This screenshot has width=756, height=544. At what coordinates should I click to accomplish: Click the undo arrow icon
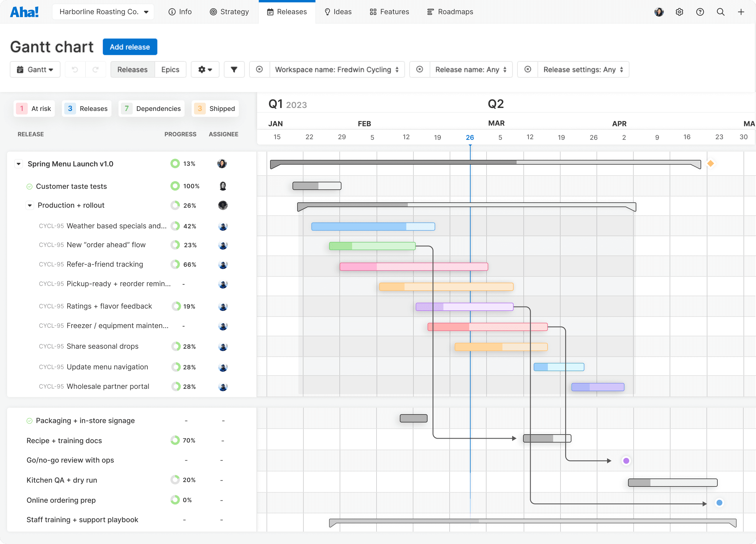pos(75,69)
